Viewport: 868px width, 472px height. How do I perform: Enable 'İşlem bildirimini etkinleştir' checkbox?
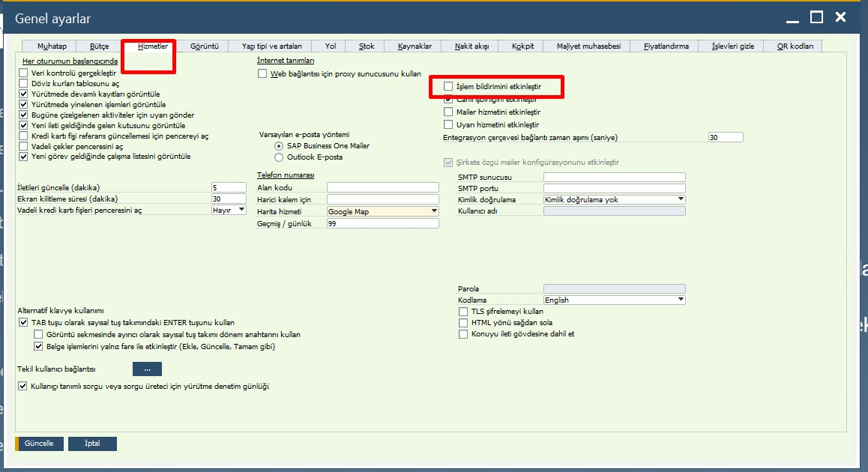click(449, 87)
